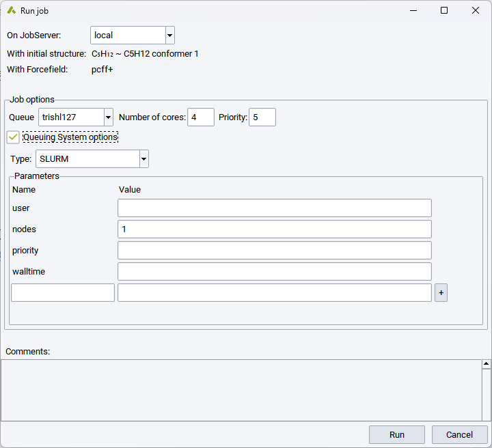Viewport: 492px width, 448px height.
Task: Click the user parameter value field
Action: point(275,208)
